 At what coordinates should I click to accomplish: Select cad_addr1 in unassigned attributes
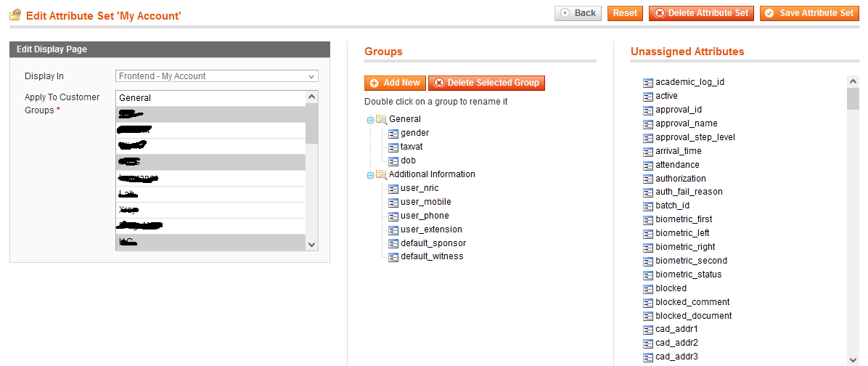point(678,330)
